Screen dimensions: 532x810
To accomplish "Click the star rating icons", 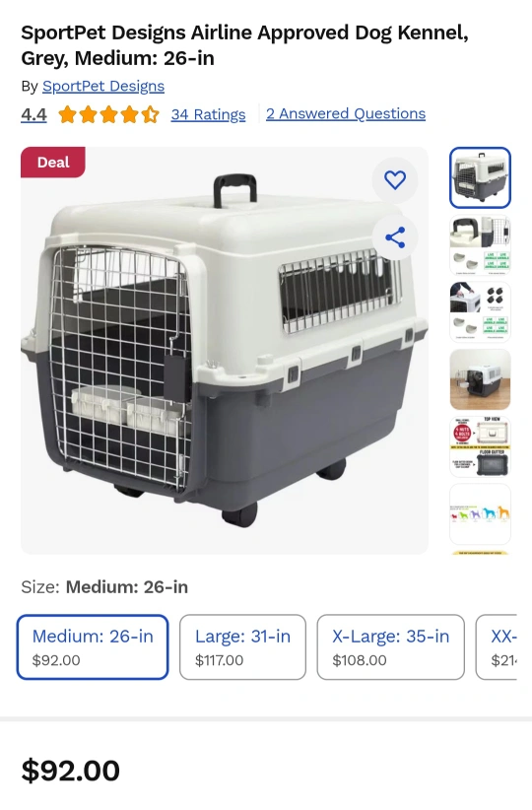I will pos(108,114).
